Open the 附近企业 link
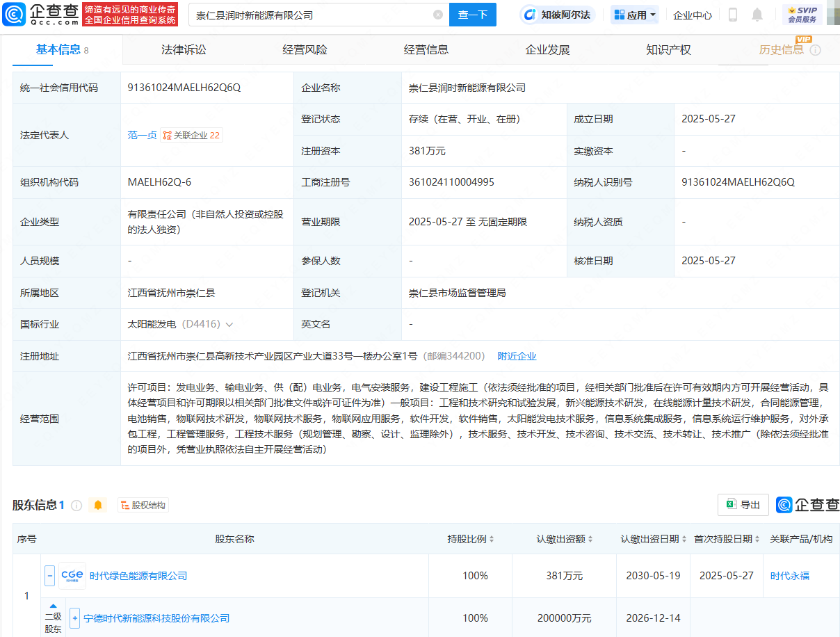Screen dimensions: 840x637 coord(517,356)
